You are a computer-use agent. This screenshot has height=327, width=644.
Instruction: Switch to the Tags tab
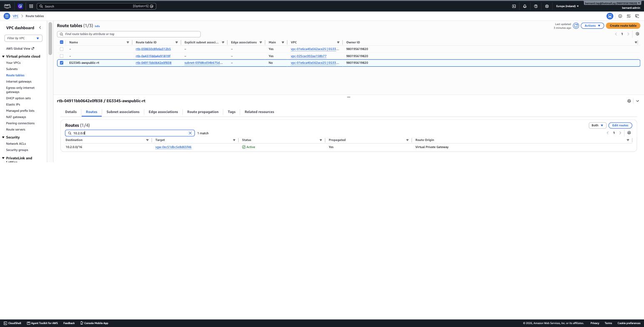coord(232,112)
